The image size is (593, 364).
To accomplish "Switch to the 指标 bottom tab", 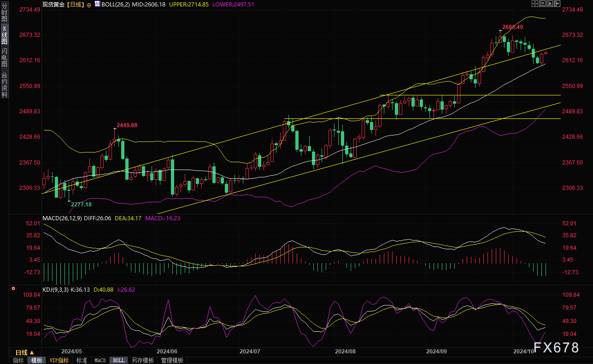I will pyautogui.click(x=18, y=360).
